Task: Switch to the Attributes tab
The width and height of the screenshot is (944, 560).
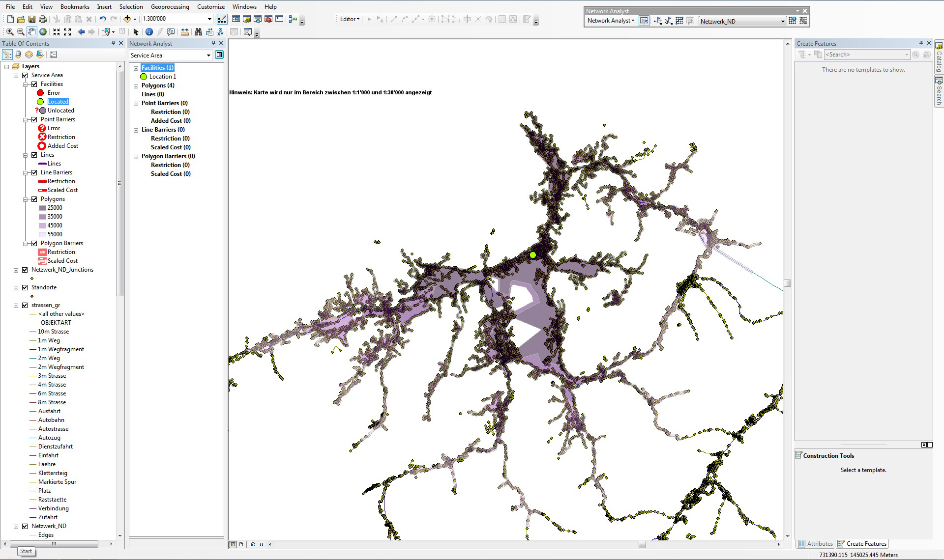Action: (x=816, y=544)
